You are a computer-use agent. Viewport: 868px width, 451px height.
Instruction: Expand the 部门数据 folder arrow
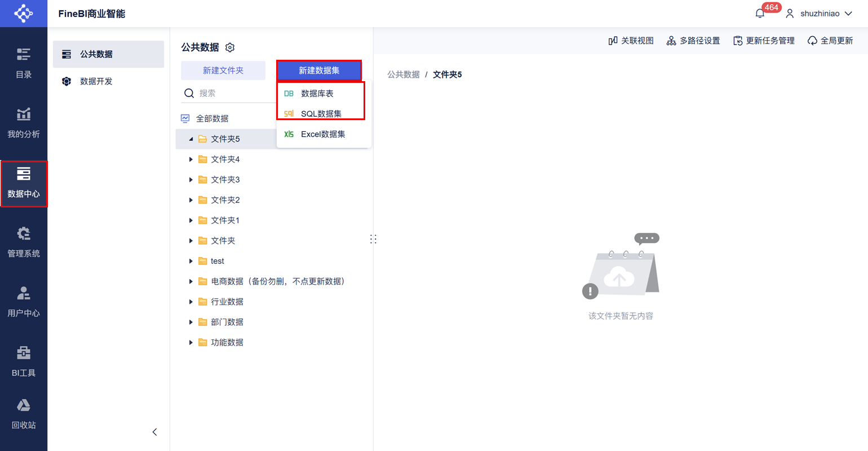coord(191,322)
